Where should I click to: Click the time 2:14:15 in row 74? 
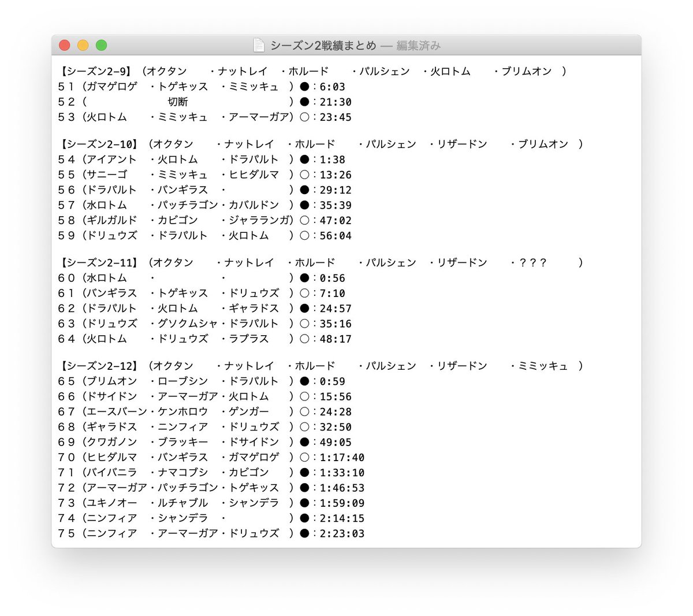point(342,518)
